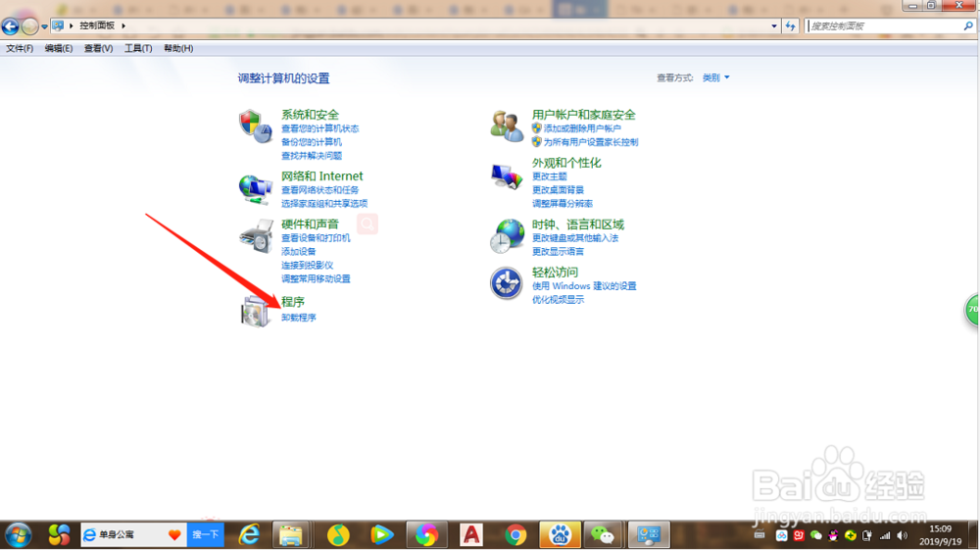Expand recent pages arrow beside Forward
The width and height of the screenshot is (980, 550).
click(44, 26)
